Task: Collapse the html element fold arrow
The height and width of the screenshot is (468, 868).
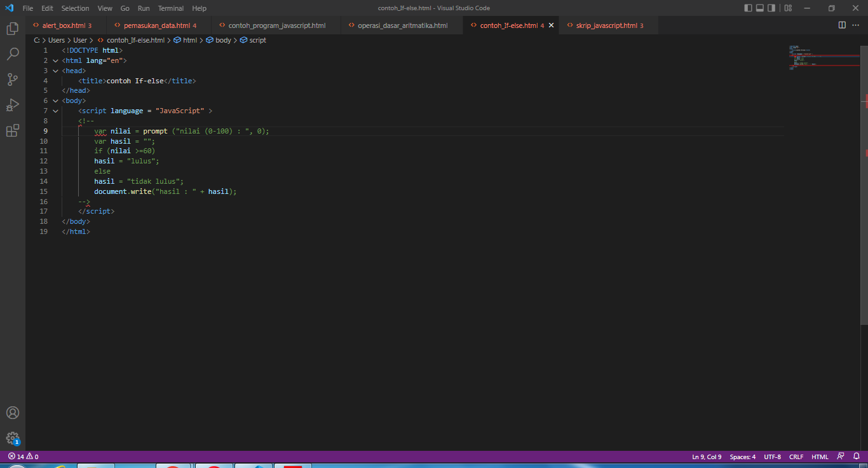Action: point(55,60)
